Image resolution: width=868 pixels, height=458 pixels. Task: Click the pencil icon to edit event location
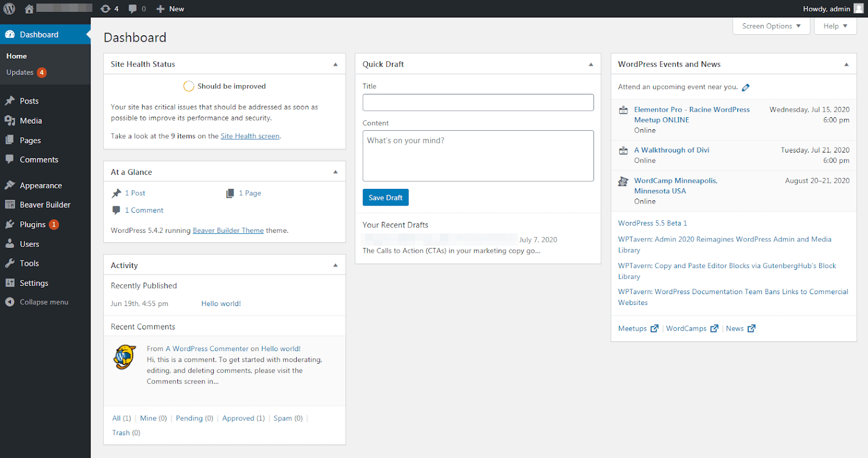click(x=745, y=87)
